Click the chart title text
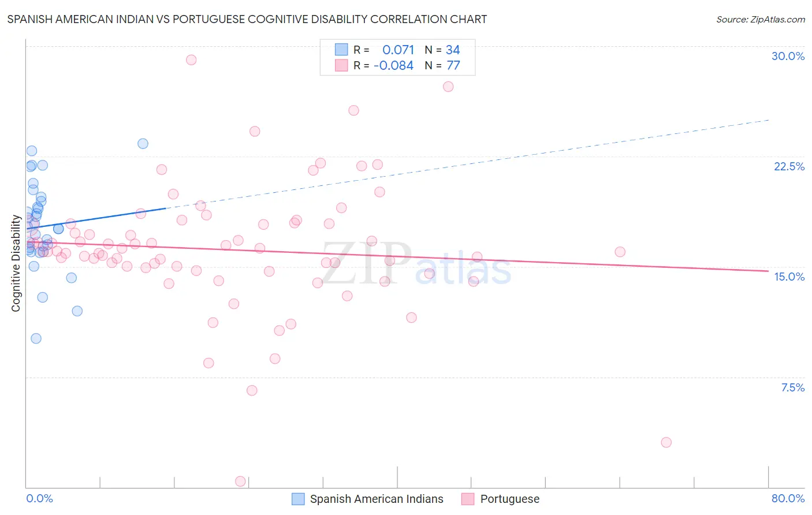The height and width of the screenshot is (515, 812). (247, 19)
